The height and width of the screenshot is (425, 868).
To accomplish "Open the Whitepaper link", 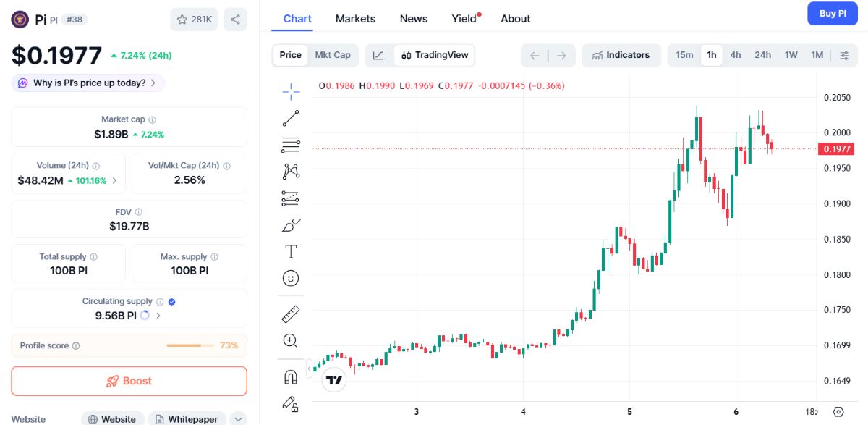I will click(x=186, y=419).
